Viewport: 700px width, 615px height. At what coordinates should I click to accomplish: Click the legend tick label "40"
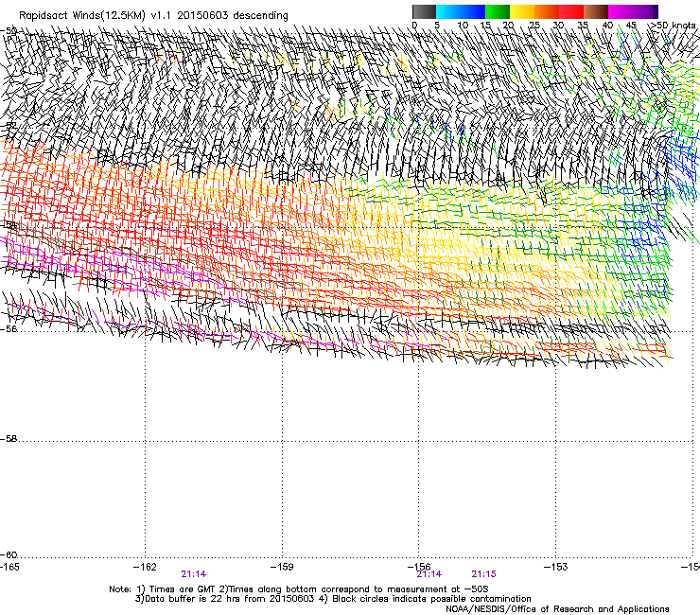tap(607, 25)
